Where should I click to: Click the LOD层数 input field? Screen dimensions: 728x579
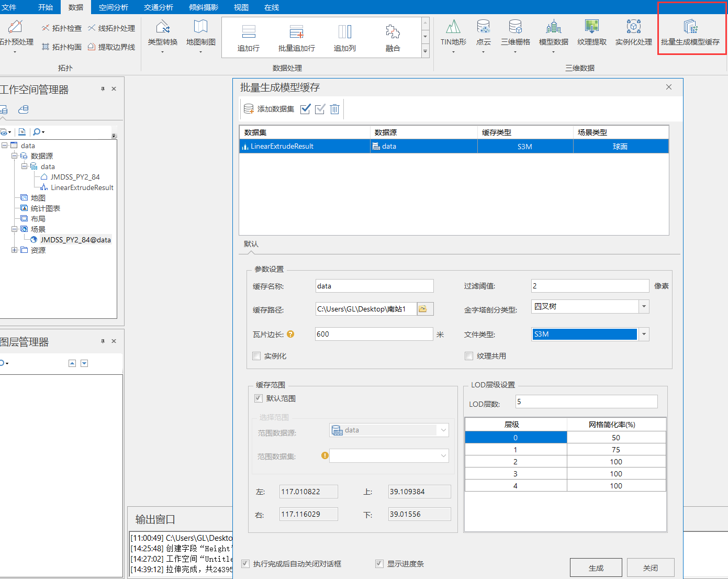click(x=587, y=402)
